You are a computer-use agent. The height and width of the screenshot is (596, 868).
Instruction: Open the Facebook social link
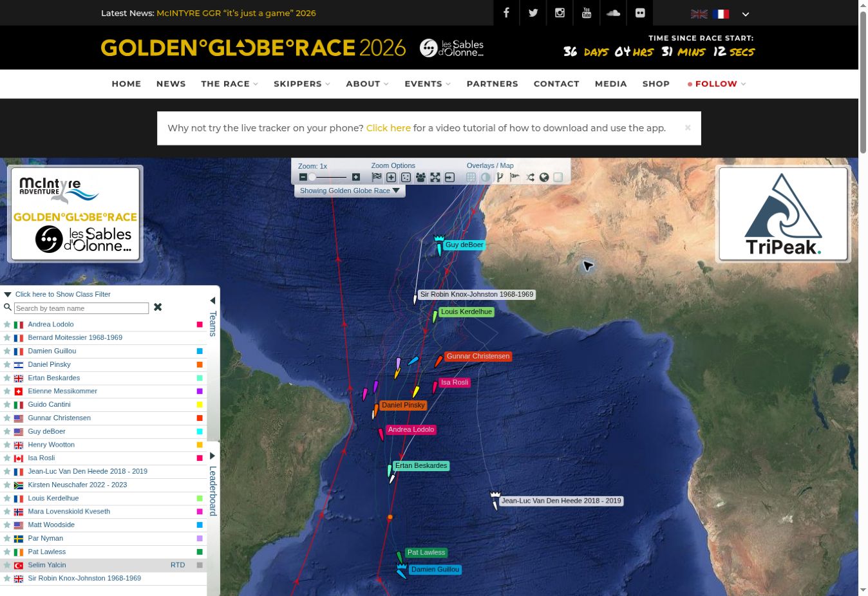(x=506, y=13)
